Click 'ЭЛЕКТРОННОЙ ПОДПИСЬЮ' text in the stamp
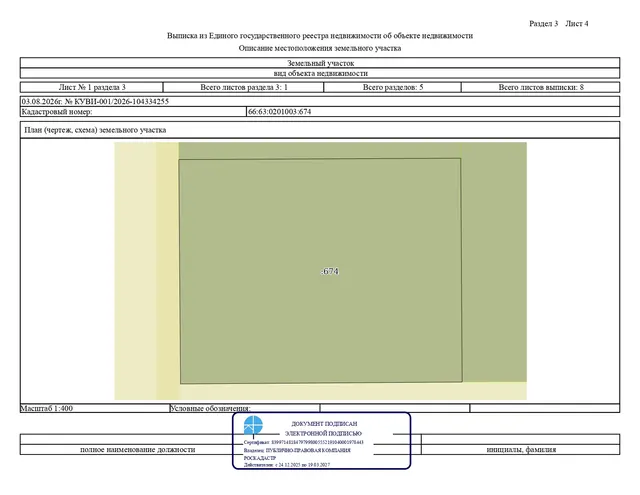Screen dimensions: 640x495 tap(323, 433)
